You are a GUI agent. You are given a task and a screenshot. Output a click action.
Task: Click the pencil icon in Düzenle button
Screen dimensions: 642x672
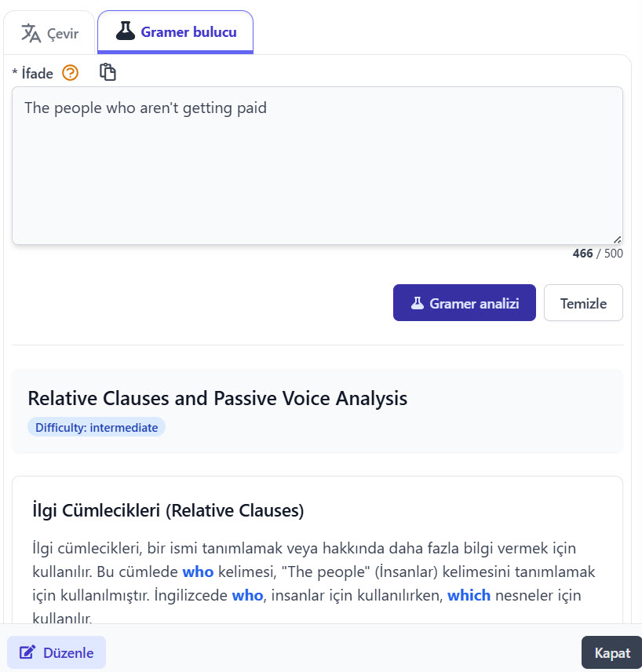(27, 652)
